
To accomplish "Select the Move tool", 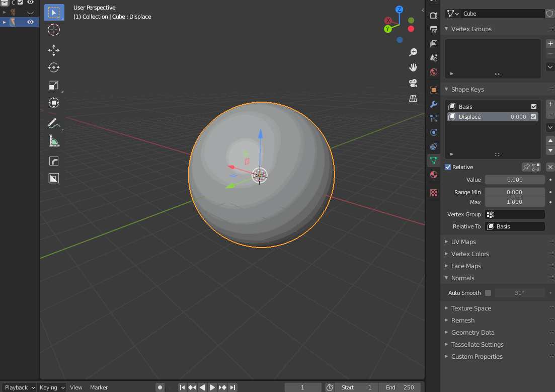I will (x=54, y=50).
